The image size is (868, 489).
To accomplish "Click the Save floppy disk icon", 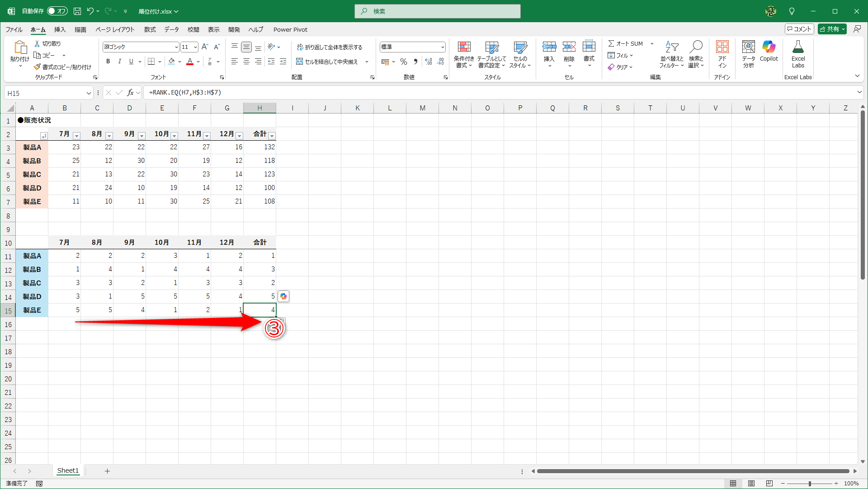I will (77, 11).
